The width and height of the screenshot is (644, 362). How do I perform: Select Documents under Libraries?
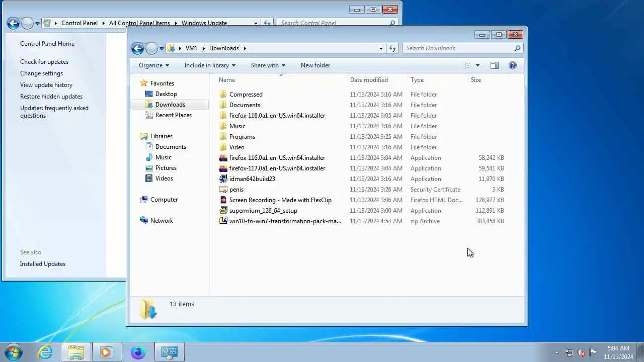[171, 147]
